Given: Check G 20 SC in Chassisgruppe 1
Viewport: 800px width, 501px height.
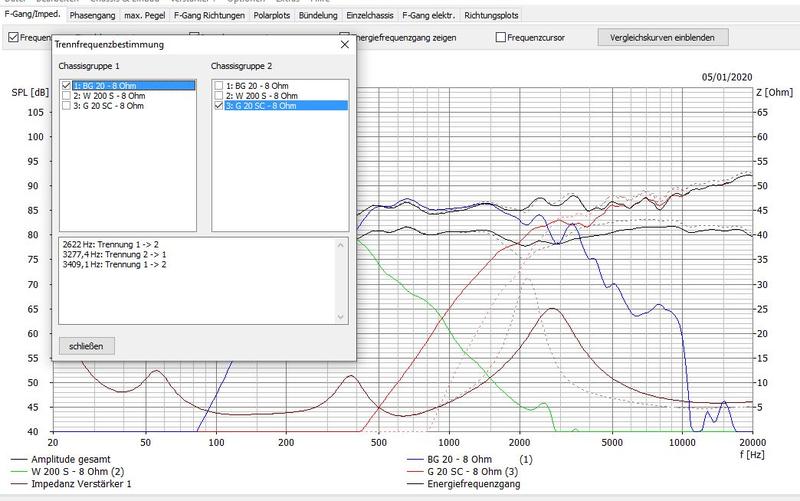Looking at the screenshot, I should (66, 106).
